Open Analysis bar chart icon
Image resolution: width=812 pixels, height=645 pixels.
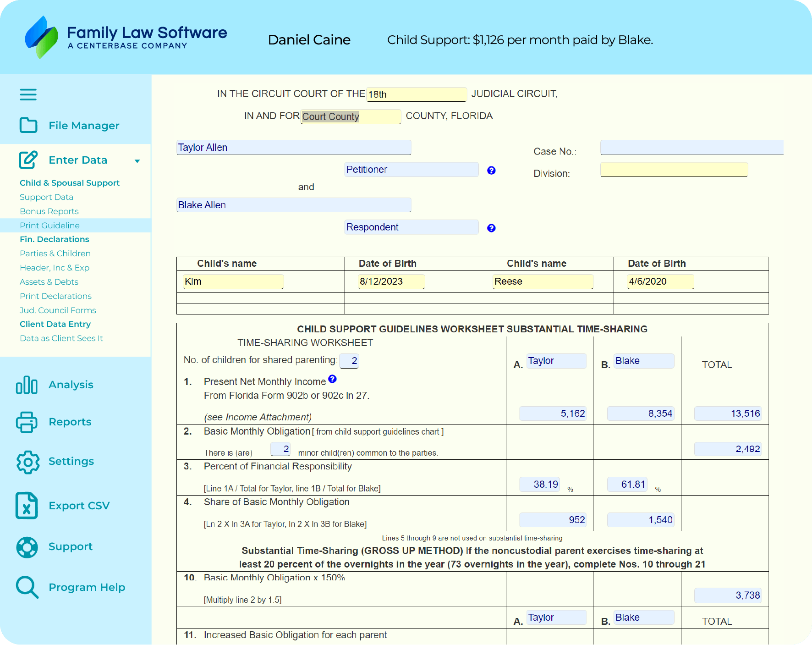27,385
